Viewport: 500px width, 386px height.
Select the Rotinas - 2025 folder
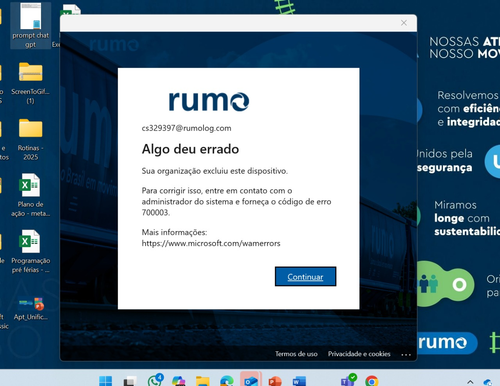tap(31, 139)
